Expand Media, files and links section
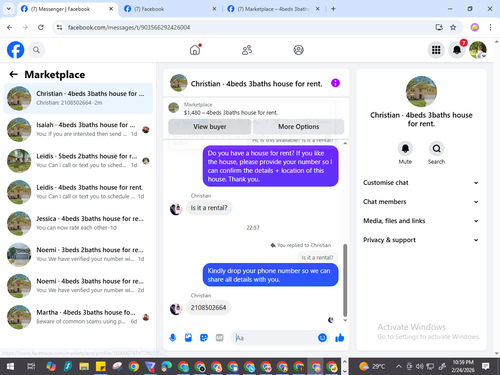The image size is (500, 375). (421, 221)
